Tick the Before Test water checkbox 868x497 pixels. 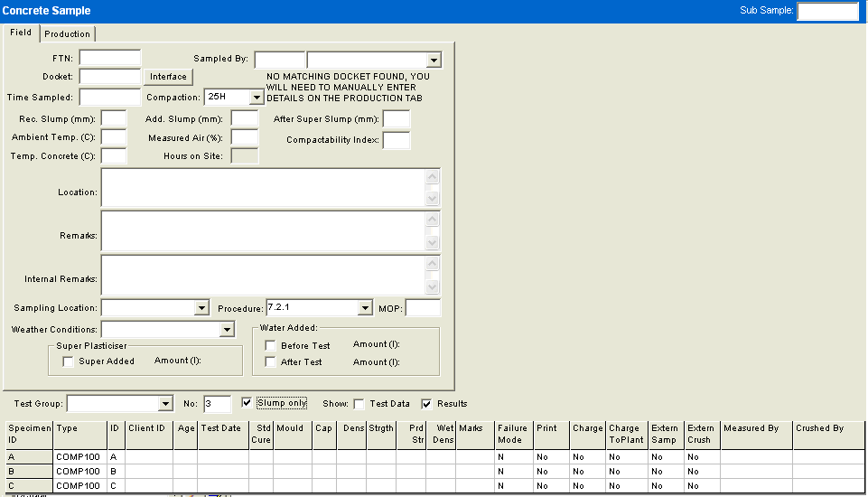pyautogui.click(x=270, y=345)
